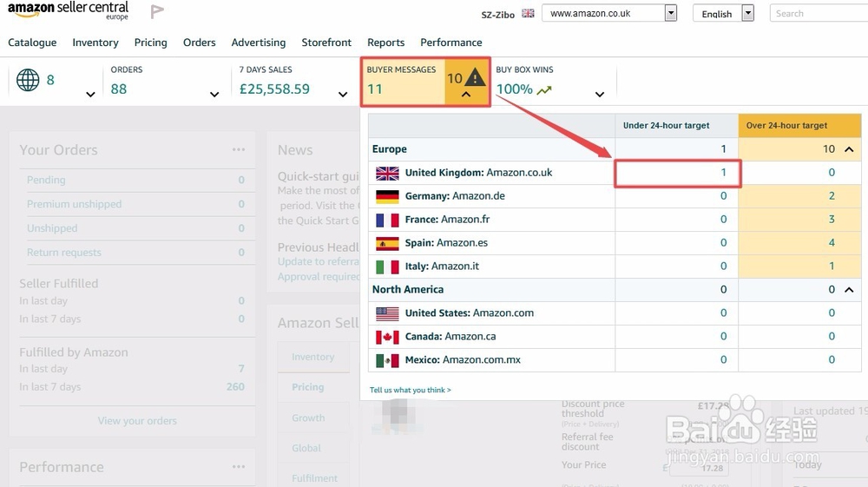The height and width of the screenshot is (487, 868).
Task: Click the Mexico flag icon
Action: (x=387, y=361)
